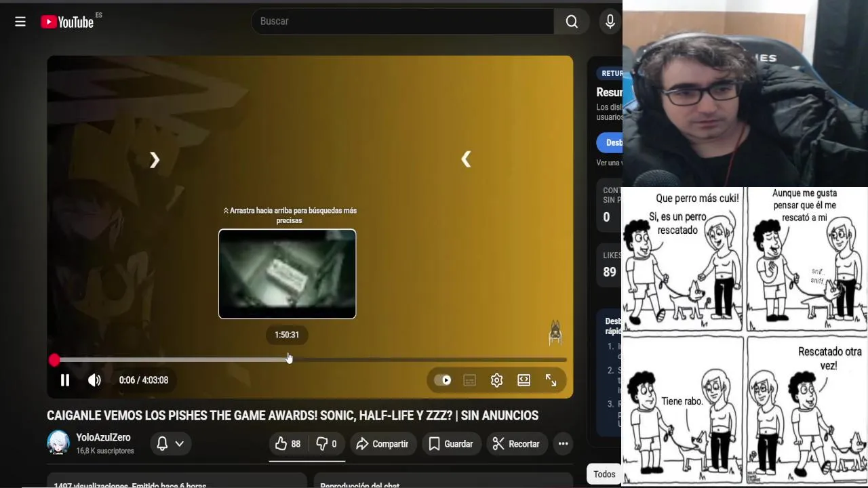Click the channel watermark icon in player
Image resolution: width=868 pixels, height=488 pixels.
point(555,333)
